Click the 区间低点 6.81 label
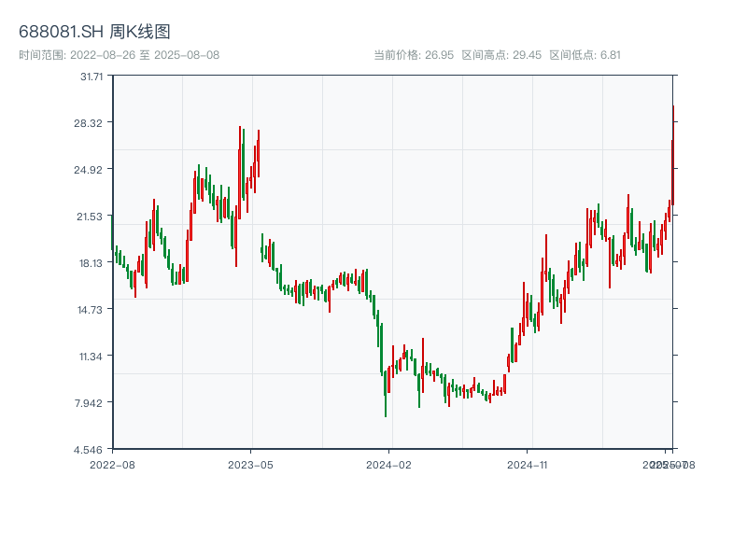 [x=585, y=55]
